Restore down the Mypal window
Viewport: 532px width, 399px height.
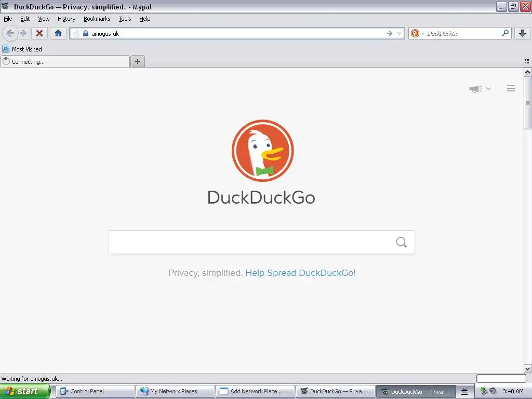point(513,6)
